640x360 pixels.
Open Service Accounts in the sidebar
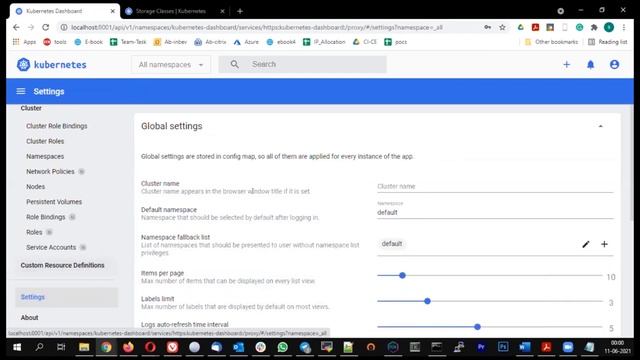[51, 247]
